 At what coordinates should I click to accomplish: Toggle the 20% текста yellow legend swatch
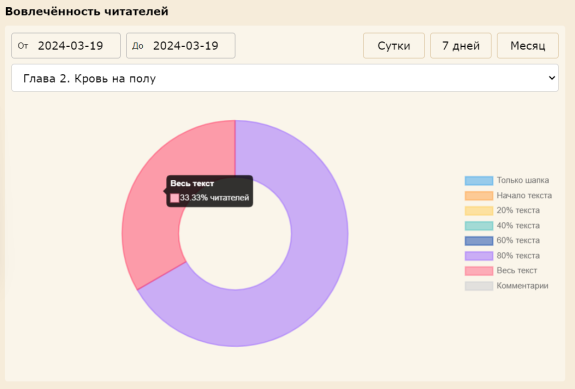[479, 211]
